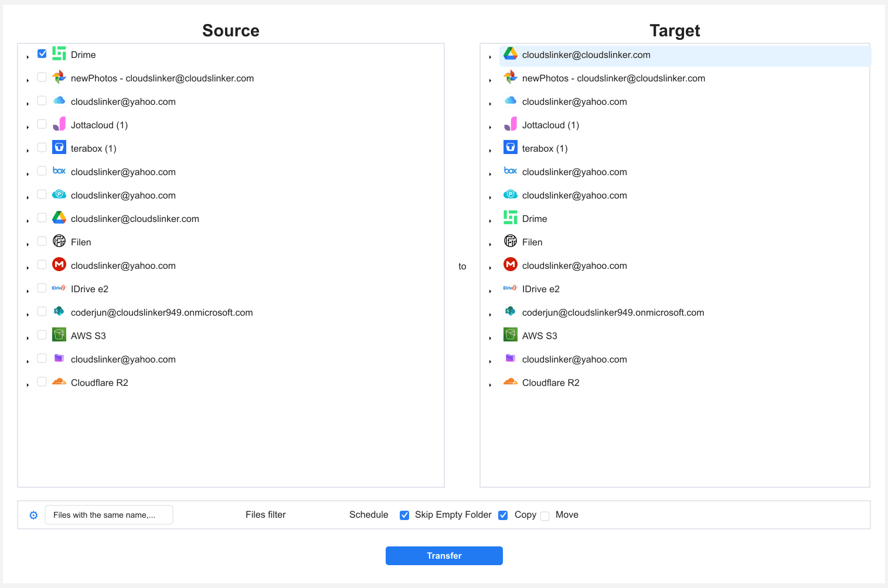Click Cloudflare R2 icon in Source list
The width and height of the screenshot is (888, 588).
tap(59, 382)
